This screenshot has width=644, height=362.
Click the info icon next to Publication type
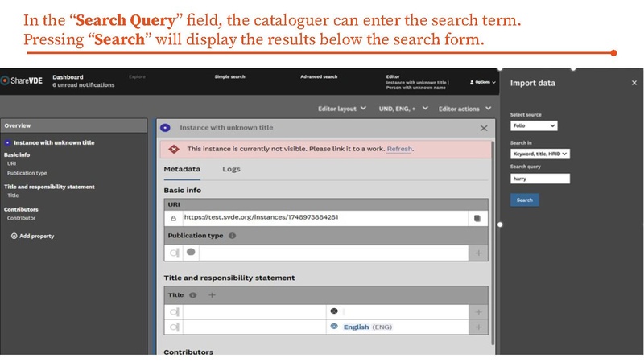pyautogui.click(x=232, y=237)
